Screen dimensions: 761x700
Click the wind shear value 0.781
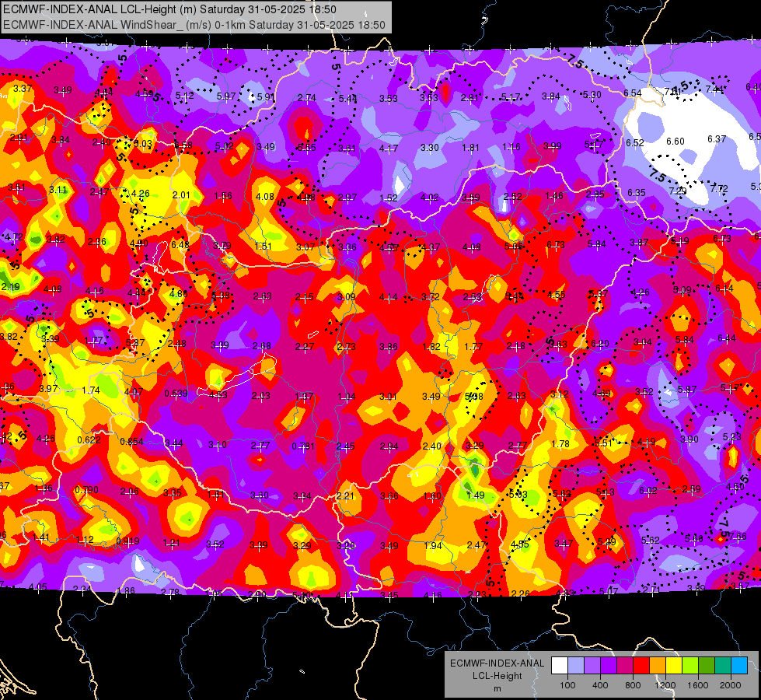point(303,446)
